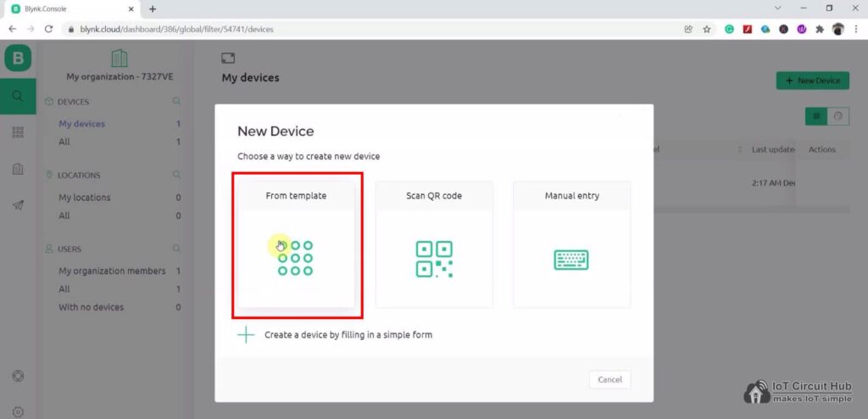Open My locations in the sidebar
Viewport: 868px width, 419px height.
point(85,198)
